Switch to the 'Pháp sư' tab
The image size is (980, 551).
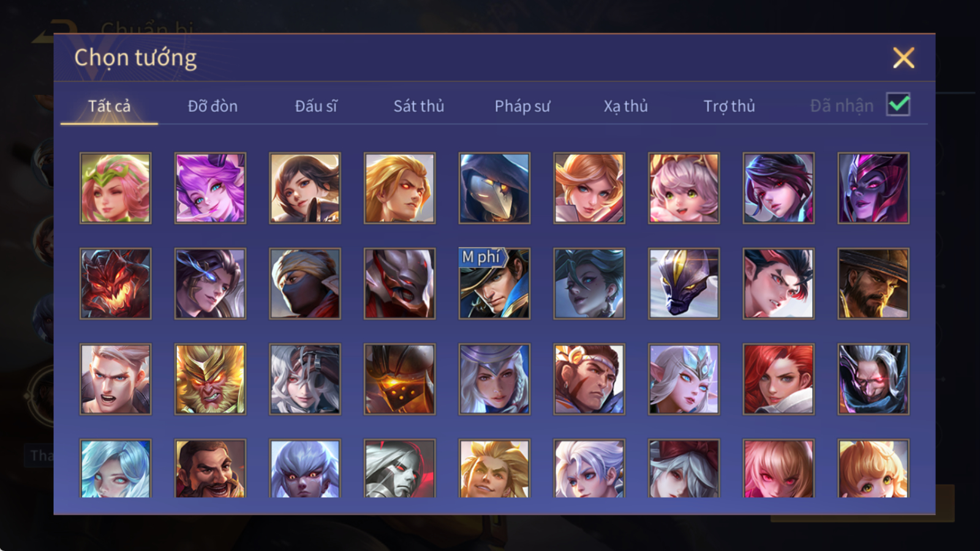point(522,106)
